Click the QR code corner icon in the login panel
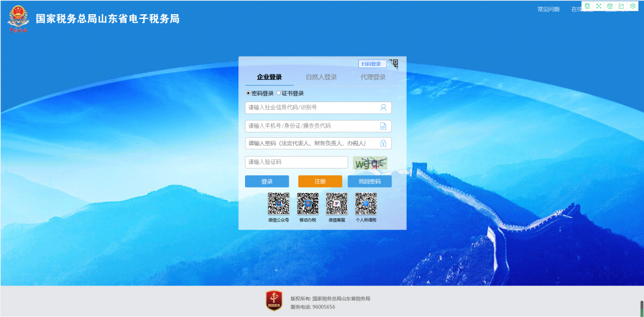 point(394,64)
